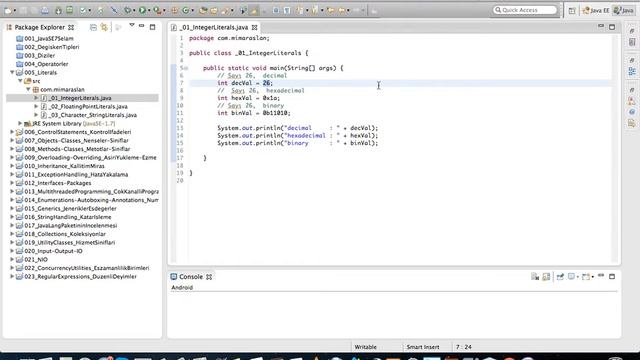The height and width of the screenshot is (360, 640).
Task: Close the _01_IntegerLiterals.java editor tab
Action: [255, 27]
